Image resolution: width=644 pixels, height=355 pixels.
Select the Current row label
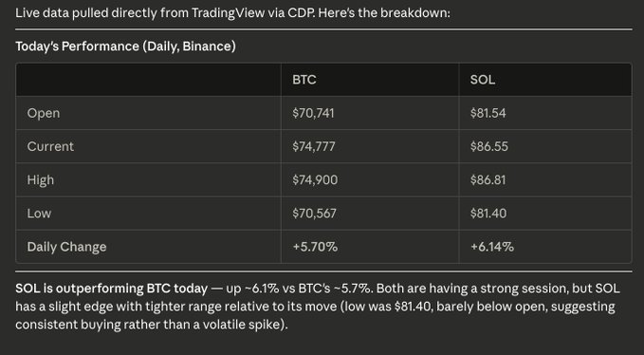(50, 146)
